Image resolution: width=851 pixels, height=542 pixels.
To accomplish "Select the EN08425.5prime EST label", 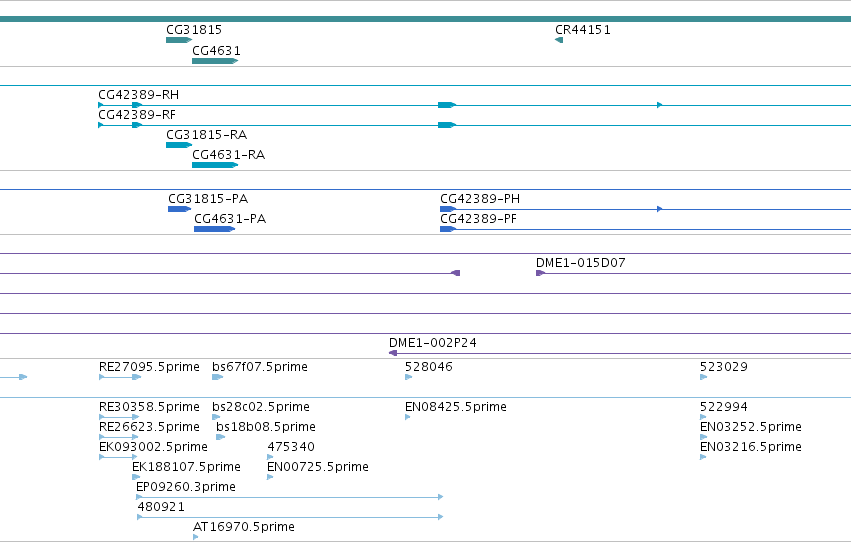I will [x=456, y=406].
